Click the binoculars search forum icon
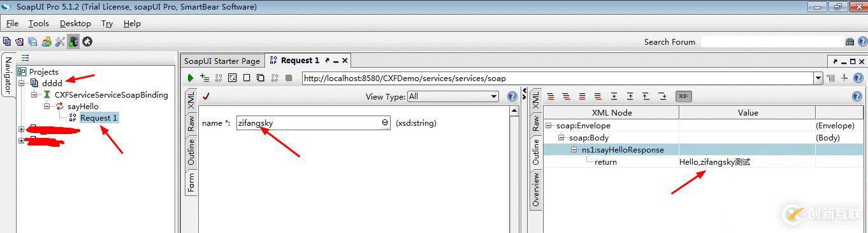 pyautogui.click(x=850, y=41)
